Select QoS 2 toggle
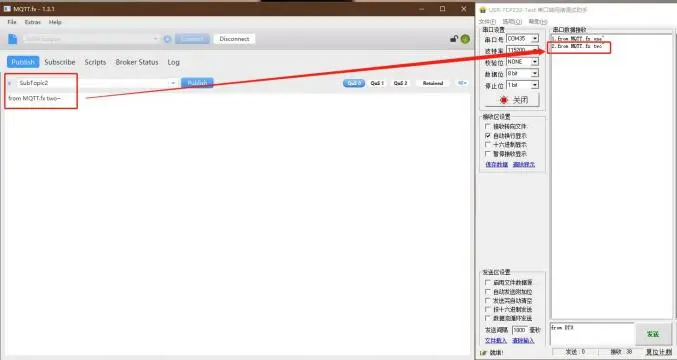 click(x=400, y=83)
